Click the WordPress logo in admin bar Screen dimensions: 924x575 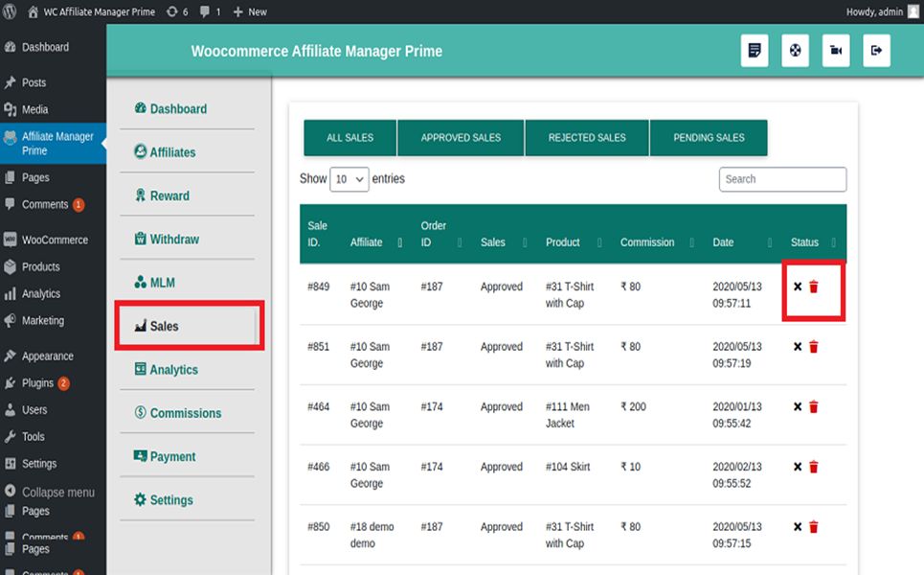coord(11,11)
